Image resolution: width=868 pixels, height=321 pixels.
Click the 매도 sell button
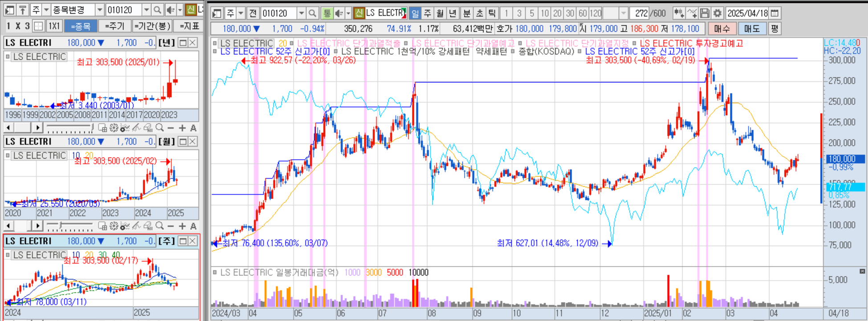[752, 28]
